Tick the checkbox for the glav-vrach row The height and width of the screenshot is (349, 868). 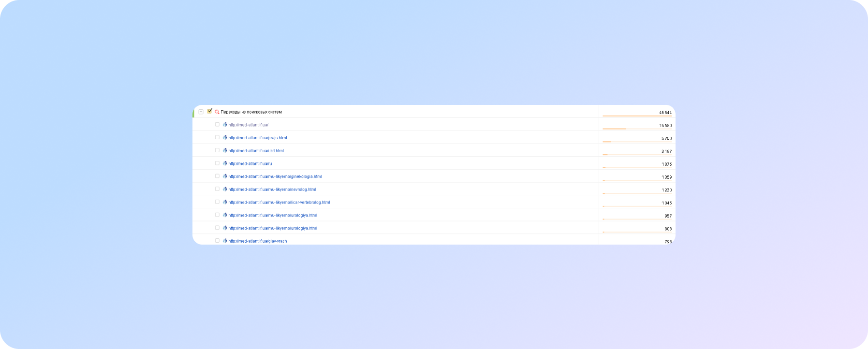click(x=217, y=241)
